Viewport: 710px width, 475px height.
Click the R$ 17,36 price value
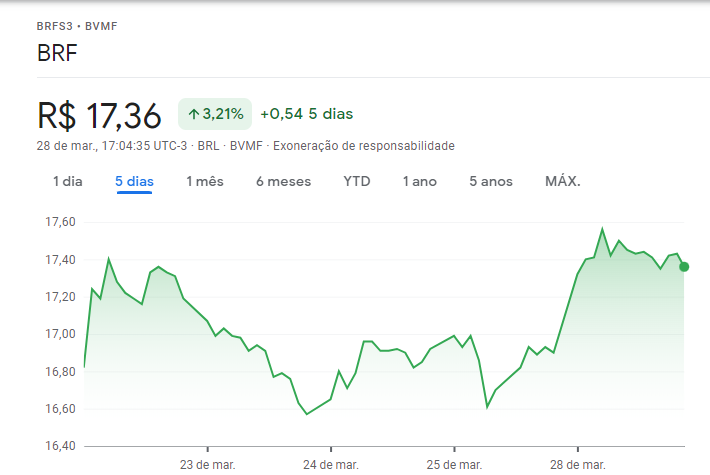coord(99,116)
